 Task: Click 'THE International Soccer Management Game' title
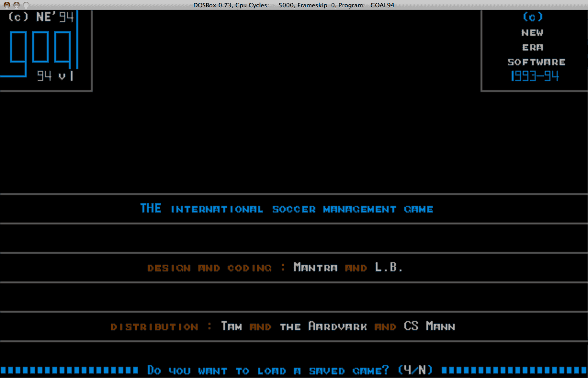click(287, 209)
